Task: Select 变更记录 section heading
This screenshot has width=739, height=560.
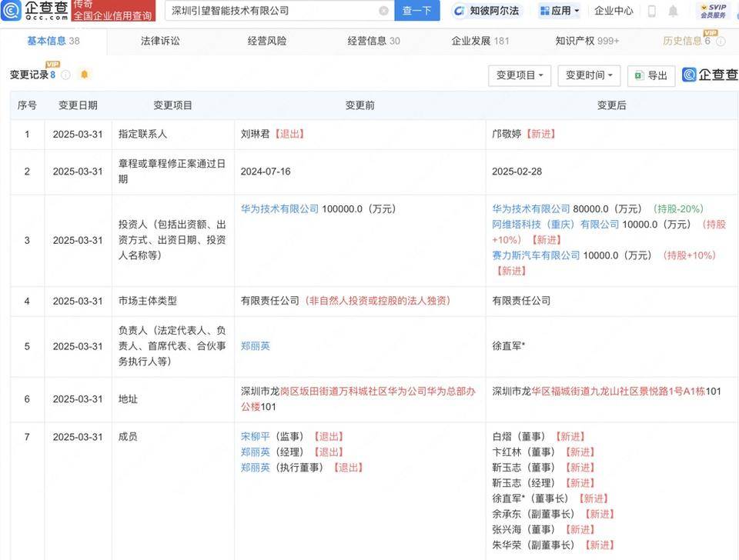Action: coord(28,75)
